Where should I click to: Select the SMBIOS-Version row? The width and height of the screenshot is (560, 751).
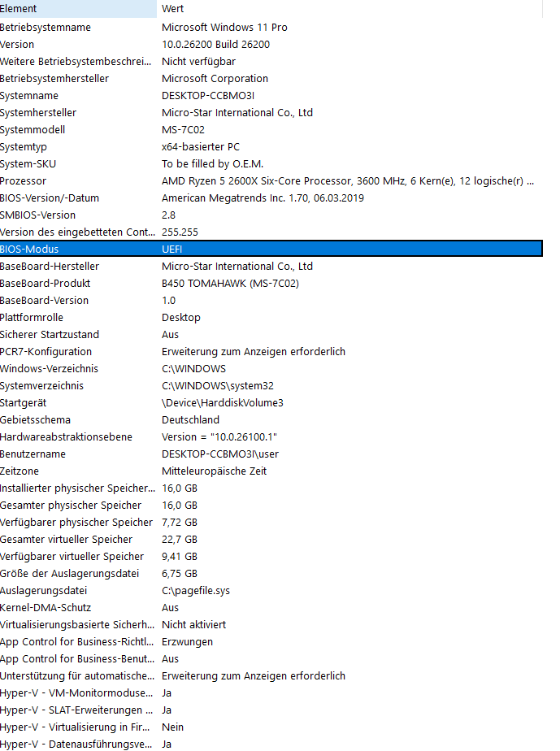pyautogui.click(x=271, y=215)
